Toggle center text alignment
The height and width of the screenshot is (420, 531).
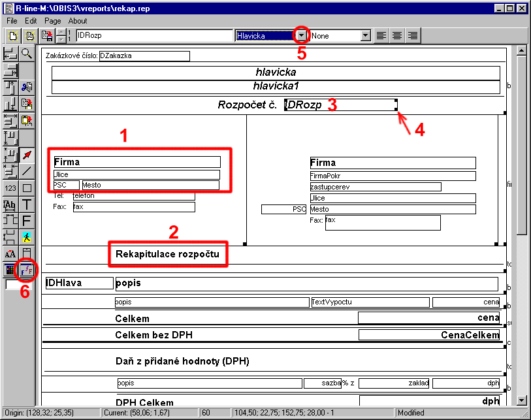tap(396, 36)
